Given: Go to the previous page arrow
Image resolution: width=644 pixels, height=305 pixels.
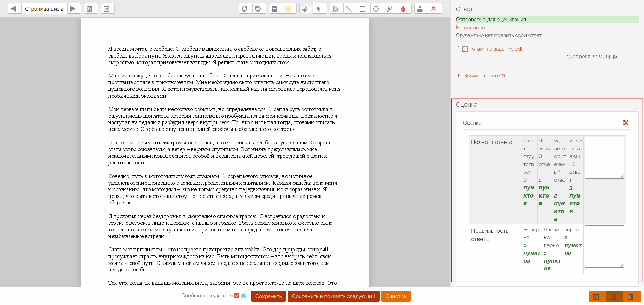Looking at the screenshot, I should coord(14,9).
